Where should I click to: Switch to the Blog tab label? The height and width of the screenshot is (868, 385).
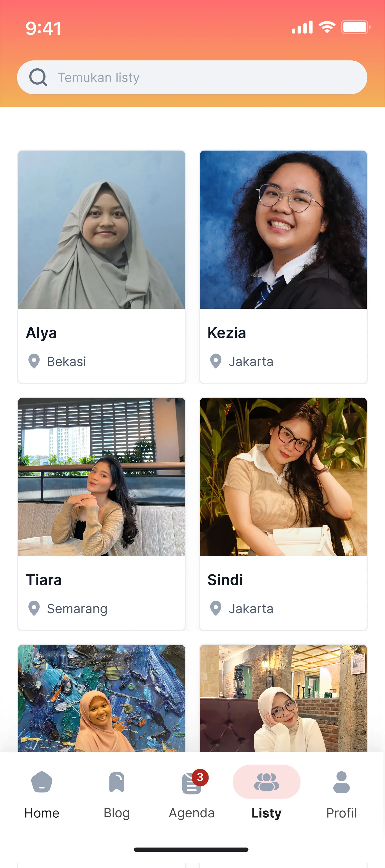(117, 813)
